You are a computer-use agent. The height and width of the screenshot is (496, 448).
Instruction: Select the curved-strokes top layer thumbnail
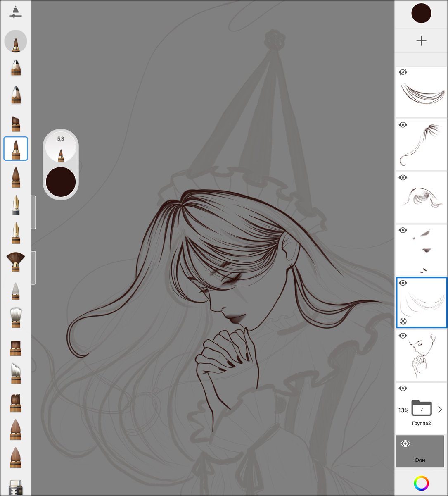pos(421,92)
